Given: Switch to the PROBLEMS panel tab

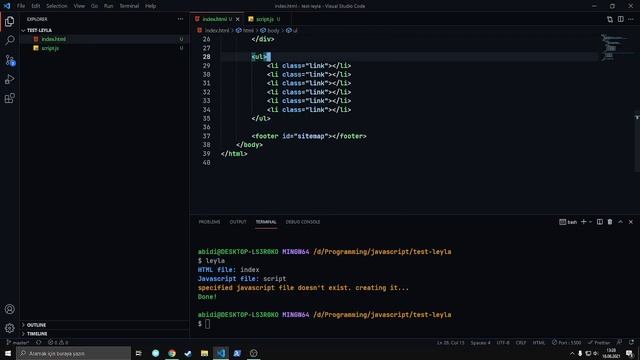Looking at the screenshot, I should 209,222.
